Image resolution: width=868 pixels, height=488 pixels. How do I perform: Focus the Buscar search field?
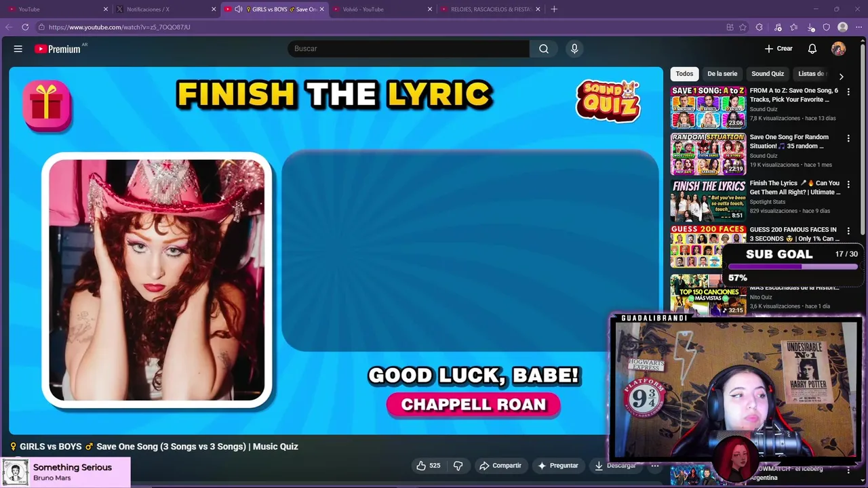tap(408, 49)
